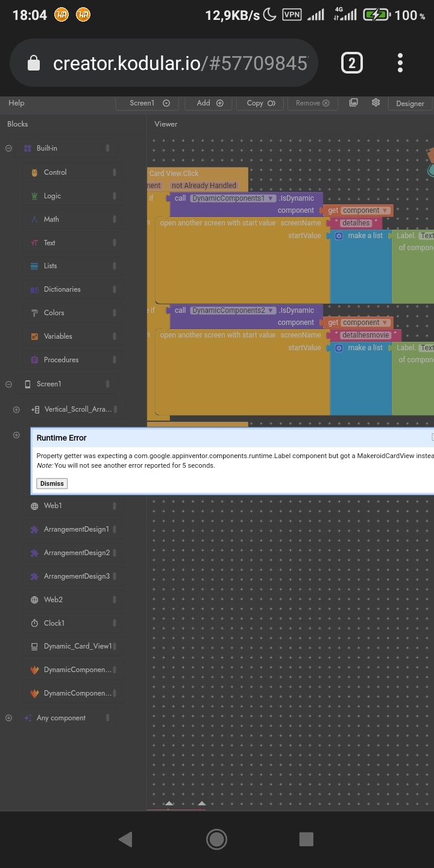Screen dimensions: 434x868
Task: Open the first get component variable dropdown
Action: coord(365,210)
